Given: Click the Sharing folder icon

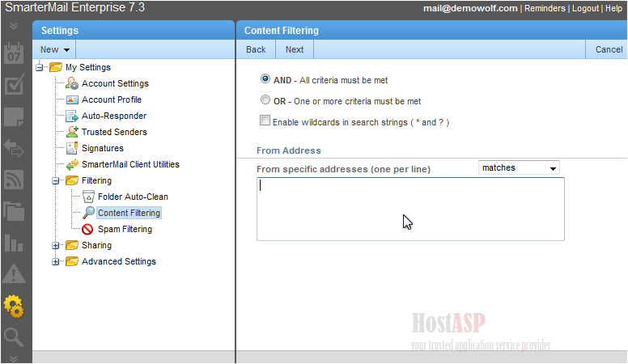Looking at the screenshot, I should pyautogui.click(x=72, y=244).
